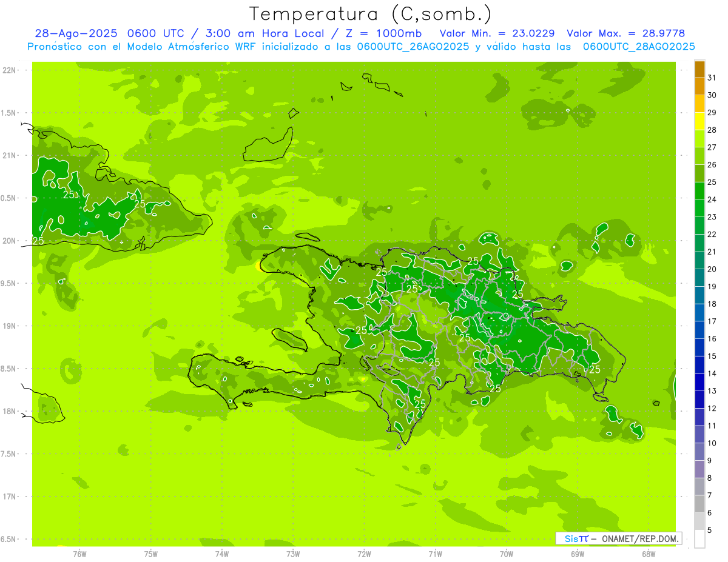Click the "21N" latitude label
This screenshot has height=562, width=728.
tap(9, 156)
